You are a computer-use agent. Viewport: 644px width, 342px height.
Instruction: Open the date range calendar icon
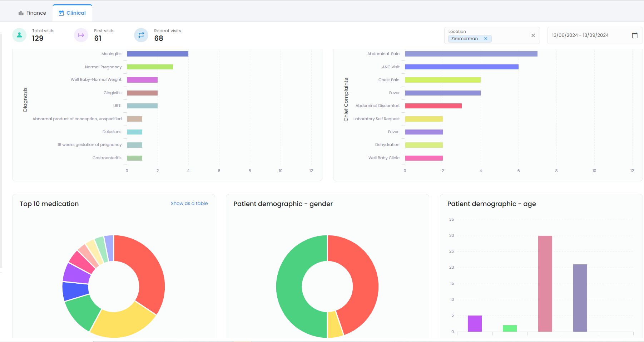634,35
